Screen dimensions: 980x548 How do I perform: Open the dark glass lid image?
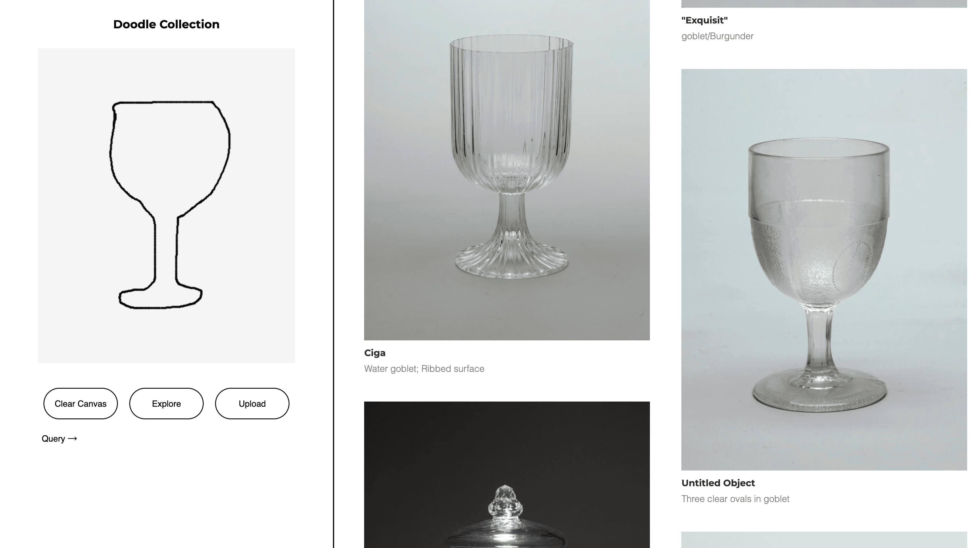(x=507, y=474)
